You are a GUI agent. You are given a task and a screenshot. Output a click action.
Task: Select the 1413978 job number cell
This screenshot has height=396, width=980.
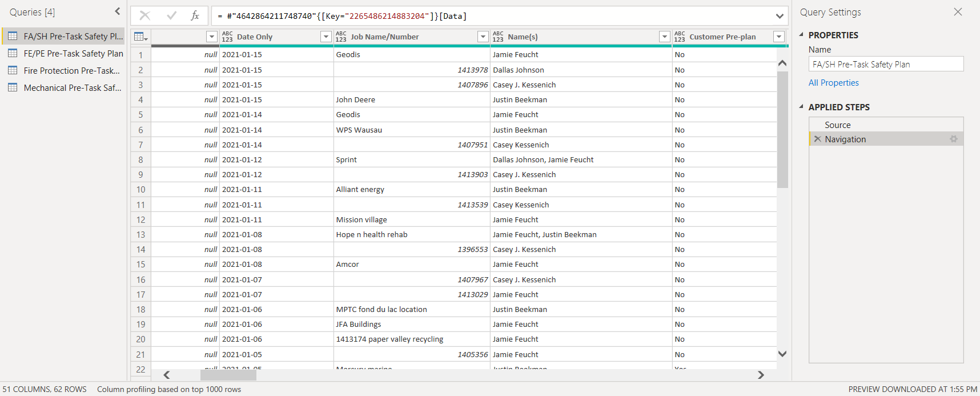[x=412, y=70]
